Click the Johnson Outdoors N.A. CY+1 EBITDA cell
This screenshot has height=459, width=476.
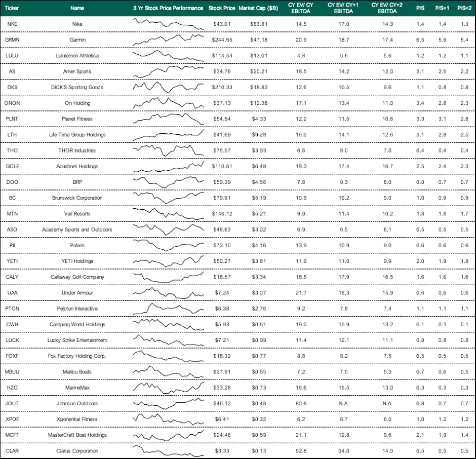coord(344,403)
